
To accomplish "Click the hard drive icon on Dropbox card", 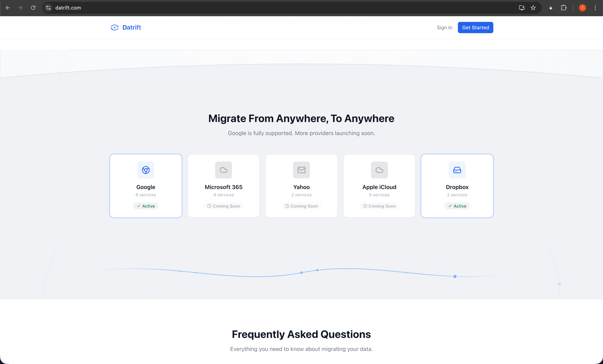I will tap(457, 170).
